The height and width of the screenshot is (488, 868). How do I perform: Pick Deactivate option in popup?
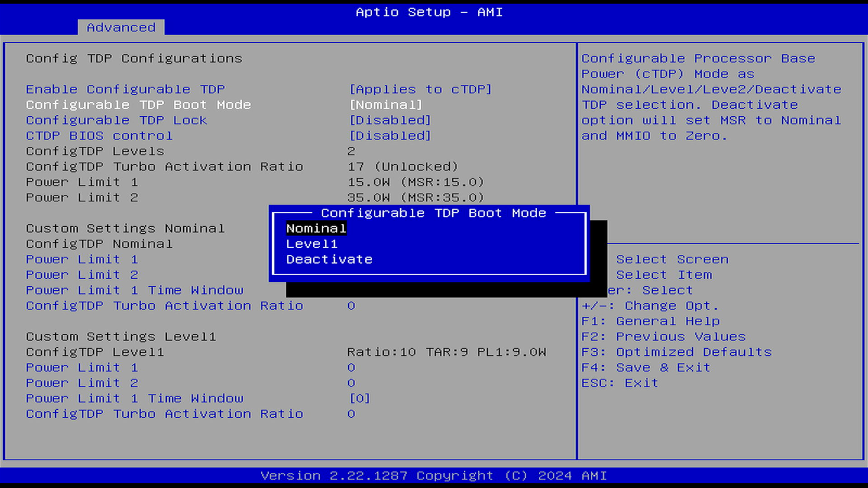click(x=329, y=260)
